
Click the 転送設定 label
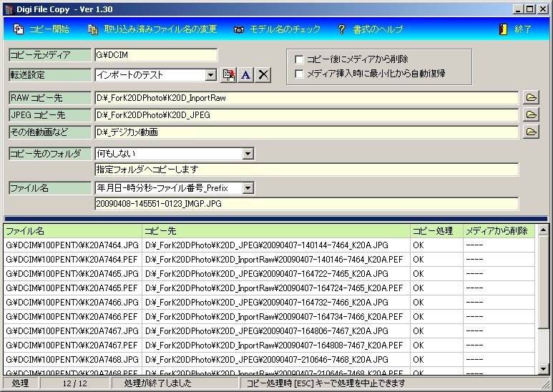tap(50, 74)
